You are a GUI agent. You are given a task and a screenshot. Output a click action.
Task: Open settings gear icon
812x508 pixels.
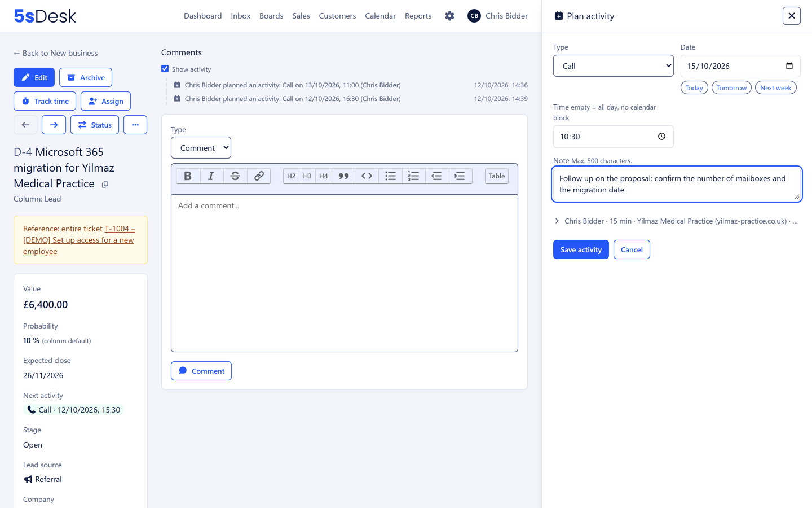pyautogui.click(x=449, y=16)
